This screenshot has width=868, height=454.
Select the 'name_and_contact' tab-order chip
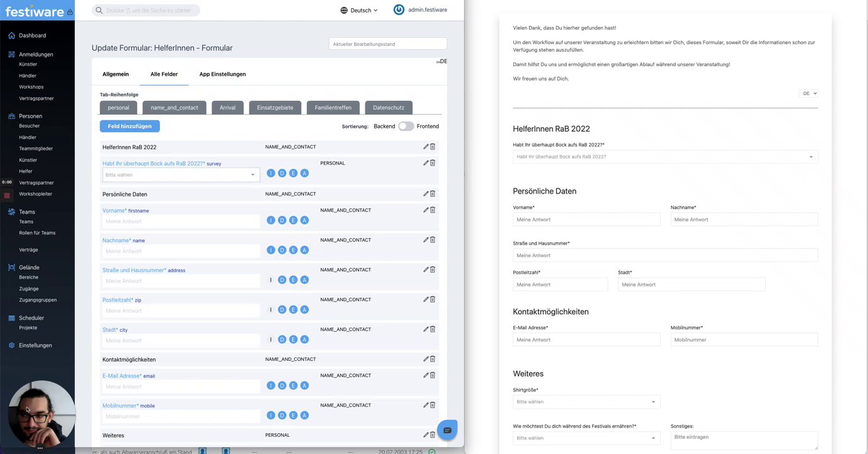coord(174,108)
